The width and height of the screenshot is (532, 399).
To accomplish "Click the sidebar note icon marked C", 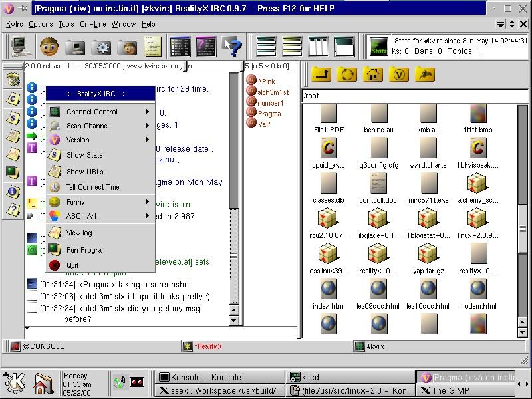I will (x=13, y=99).
